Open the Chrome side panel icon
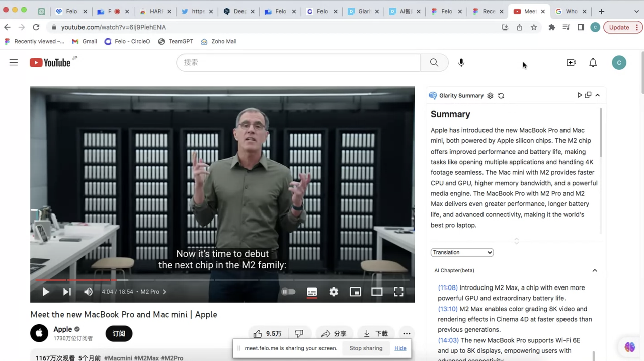This screenshot has height=361, width=644. pyautogui.click(x=581, y=27)
